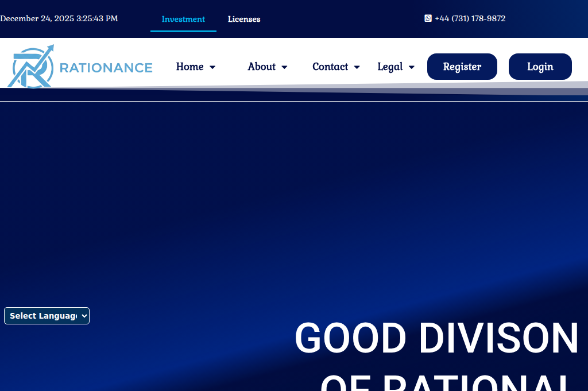Screen dimensions: 588x391
Task: Switch to the Licenses tab
Action: [x=243, y=19]
